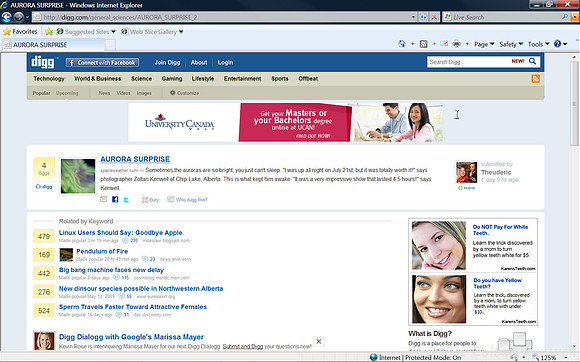
Task: Share story on Twitter icon
Action: (x=126, y=200)
